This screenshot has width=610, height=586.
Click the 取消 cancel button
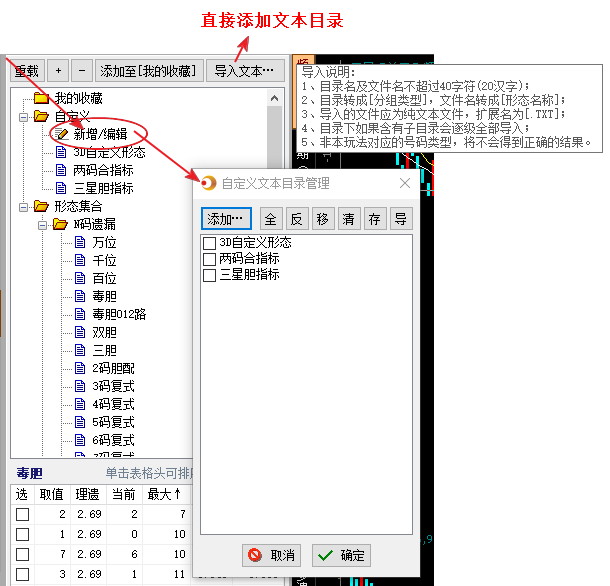click(x=271, y=555)
